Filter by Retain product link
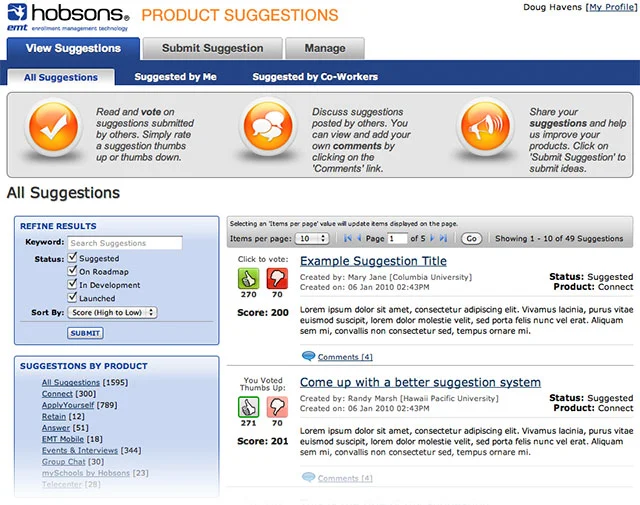The height and width of the screenshot is (505, 640). (53, 416)
